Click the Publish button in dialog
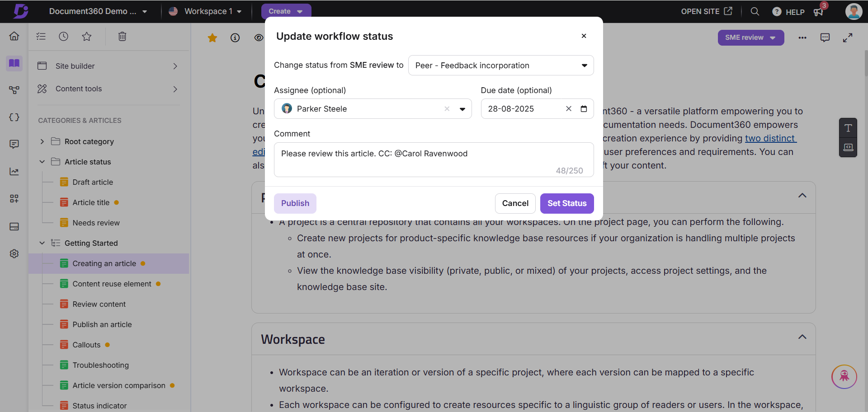This screenshot has height=412, width=868. (x=295, y=203)
